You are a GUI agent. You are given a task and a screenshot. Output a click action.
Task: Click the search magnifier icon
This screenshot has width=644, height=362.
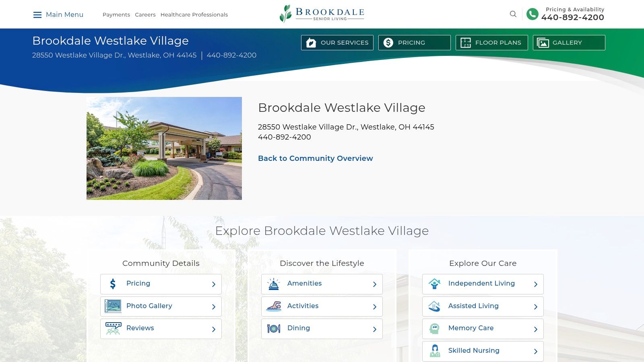(513, 14)
